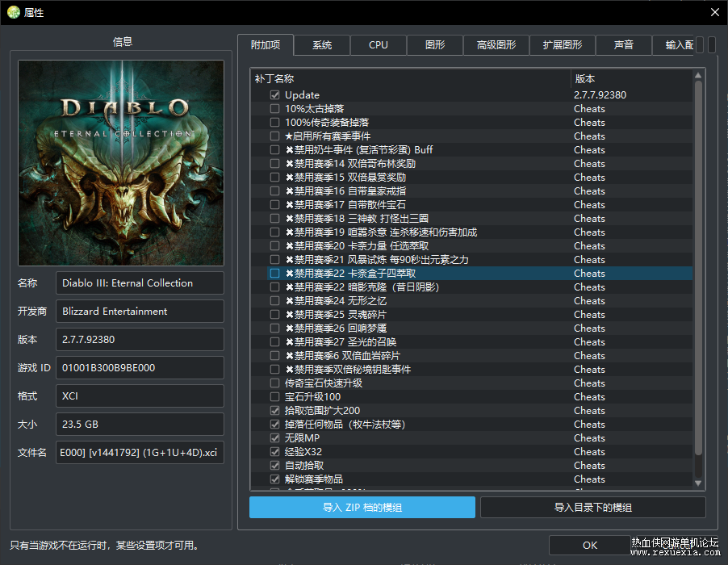Screen dimensions: 728x565
Task: Click the 开发商 field Blizzard Entertainment
Action: (x=140, y=311)
